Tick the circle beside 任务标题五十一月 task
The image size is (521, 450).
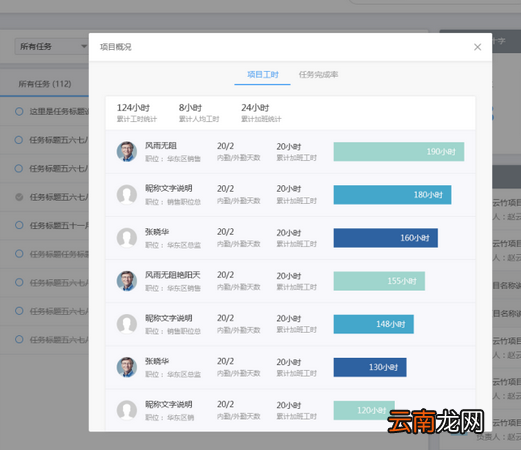tap(19, 225)
